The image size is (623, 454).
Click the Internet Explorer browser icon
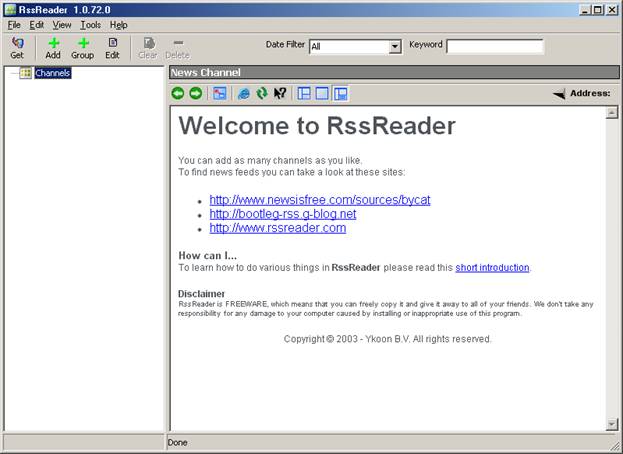[x=243, y=93]
